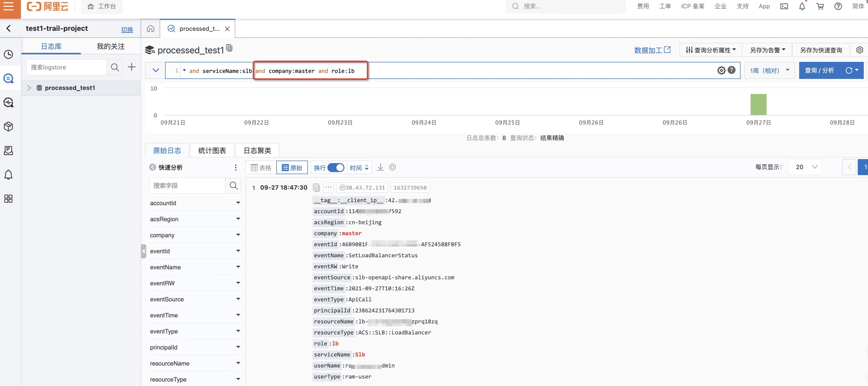Click the green histogram bar on 09月27日
868x386 pixels.
pos(758,104)
